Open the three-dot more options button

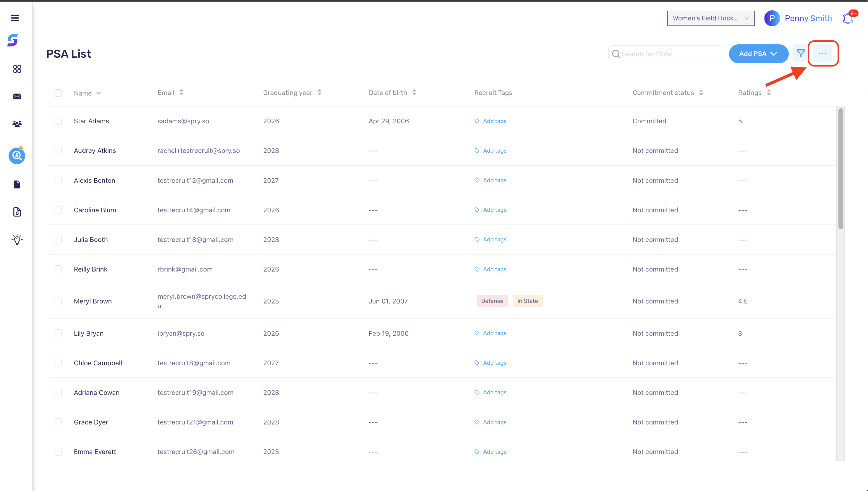[x=822, y=53]
